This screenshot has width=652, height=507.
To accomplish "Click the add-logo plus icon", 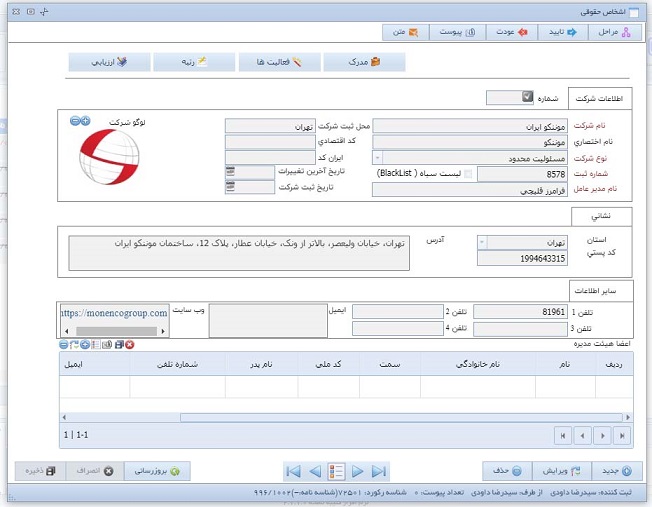I will tap(85, 121).
